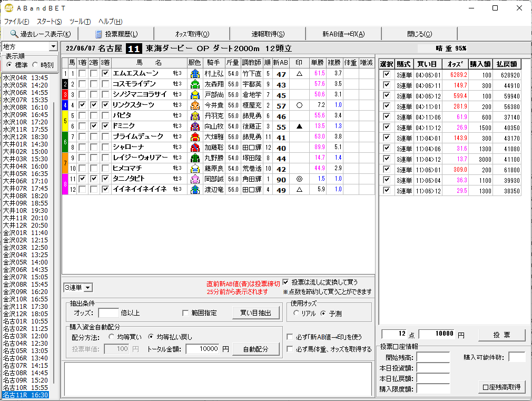Toggle 投票は流しに変換して買う checkbox
The width and height of the screenshot is (532, 401).
(285, 282)
